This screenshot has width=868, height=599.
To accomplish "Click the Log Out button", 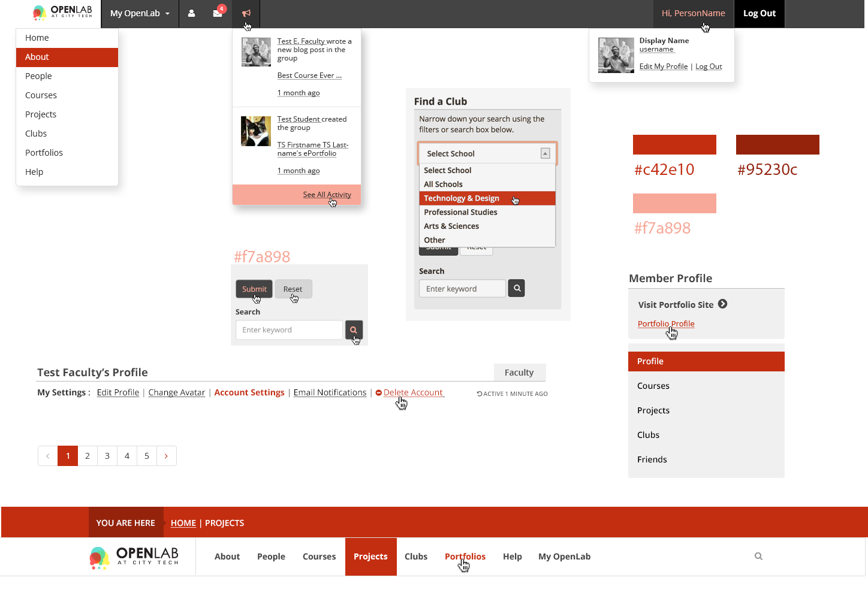I will 759,13.
